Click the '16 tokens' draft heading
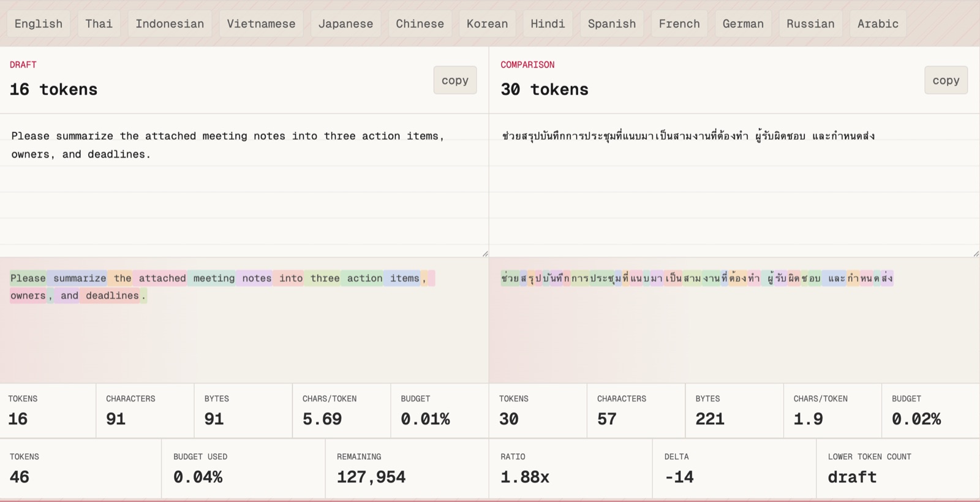This screenshot has height=502, width=980. coord(54,89)
